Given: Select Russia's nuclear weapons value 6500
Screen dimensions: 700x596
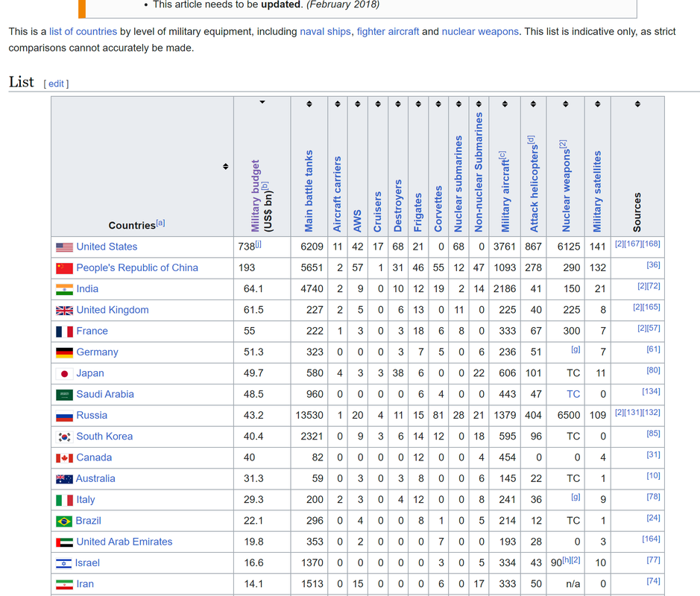Looking at the screenshot, I should click(x=569, y=415).
